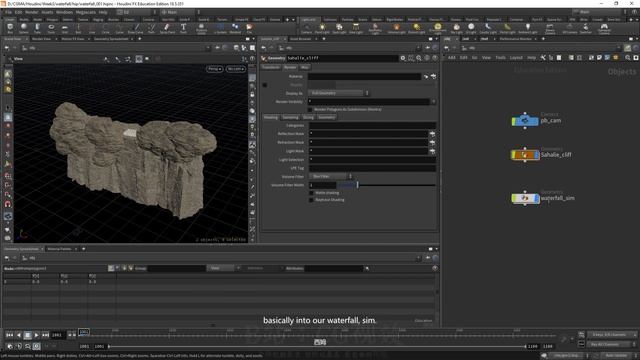The width and height of the screenshot is (640, 360).
Task: Add a Stereo Camera from shelf
Action: coord(550,28)
